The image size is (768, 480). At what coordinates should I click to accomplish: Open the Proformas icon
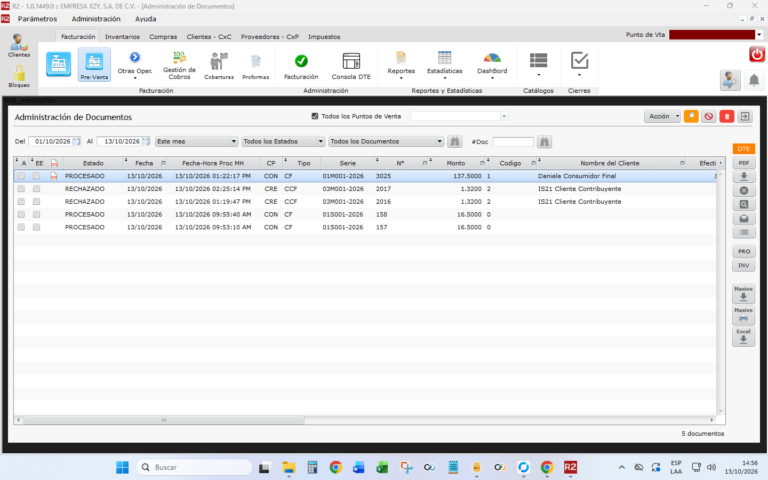click(256, 66)
